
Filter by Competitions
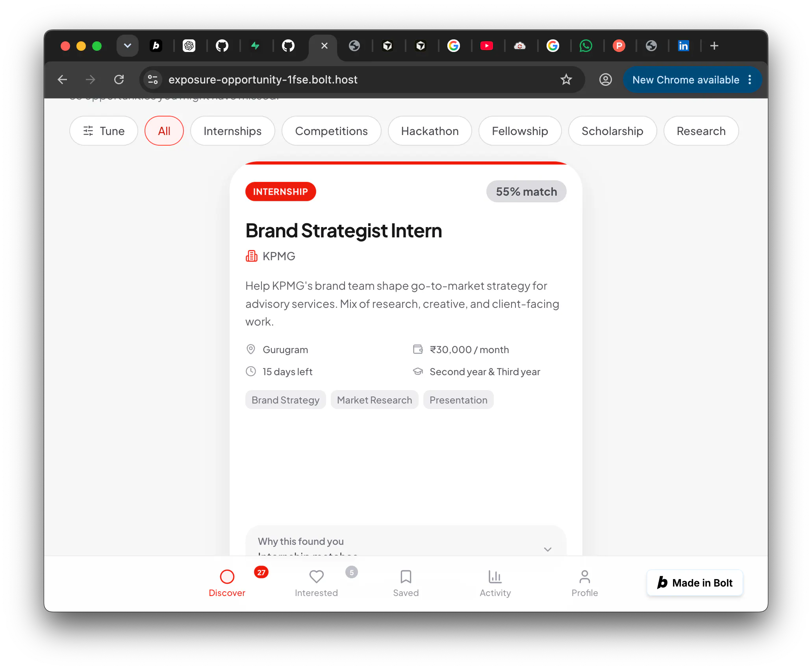click(332, 131)
